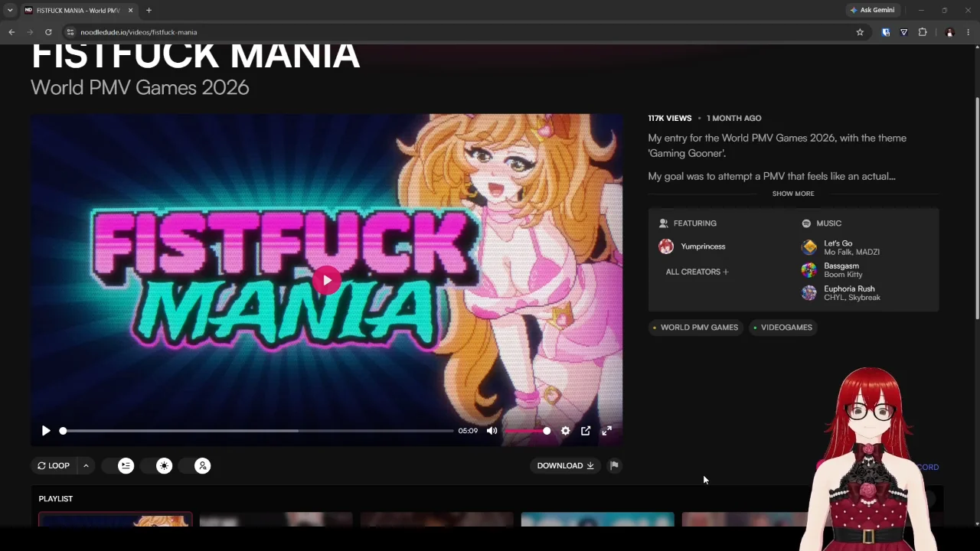Expand the All Creators list

click(697, 272)
